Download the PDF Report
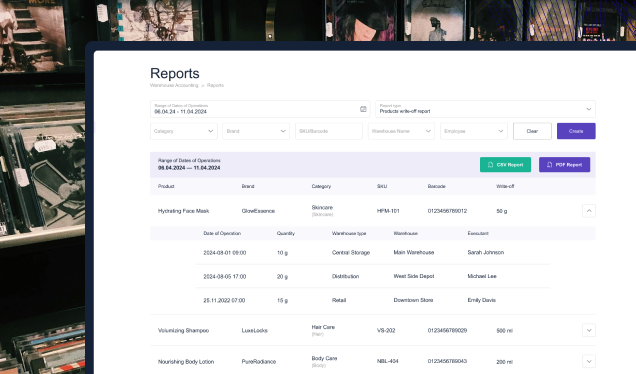 (x=564, y=165)
